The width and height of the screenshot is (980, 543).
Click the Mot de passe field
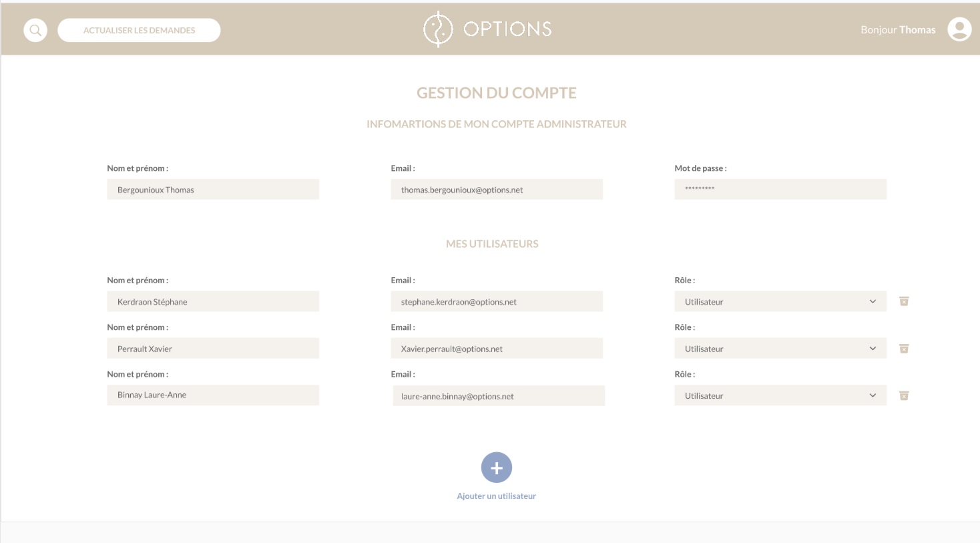click(780, 189)
